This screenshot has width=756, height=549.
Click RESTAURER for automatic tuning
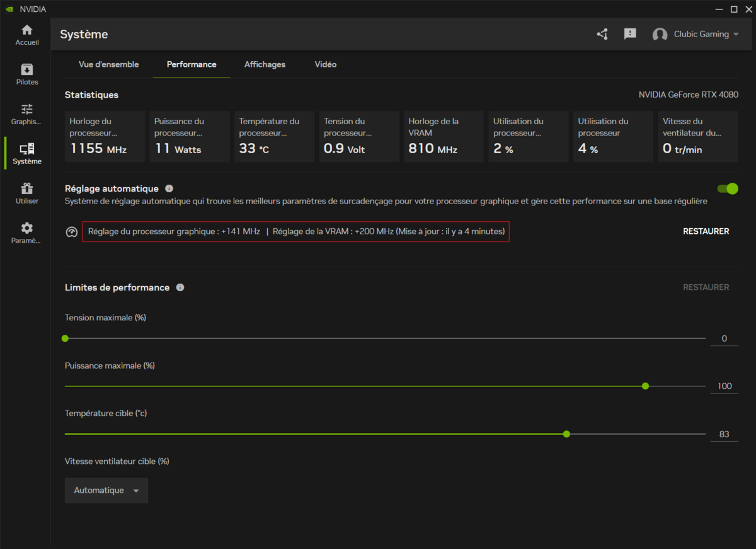(x=706, y=231)
